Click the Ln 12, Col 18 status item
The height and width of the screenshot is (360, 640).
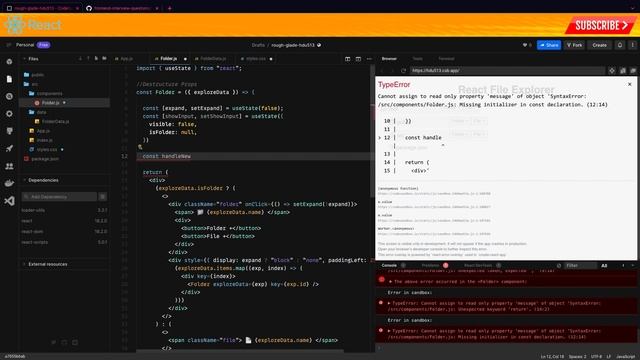(x=552, y=357)
